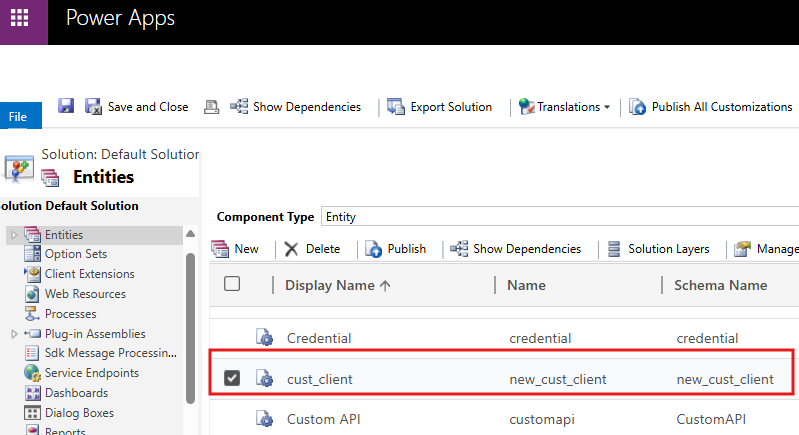The image size is (799, 435).
Task: Select Dashboards in the tree
Action: [x=76, y=393]
